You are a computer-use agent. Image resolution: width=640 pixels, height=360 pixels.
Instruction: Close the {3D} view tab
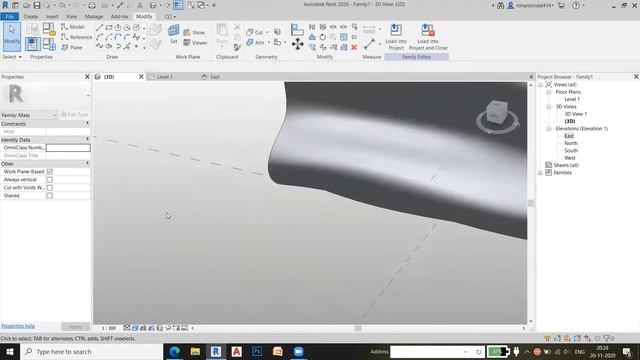click(x=141, y=77)
